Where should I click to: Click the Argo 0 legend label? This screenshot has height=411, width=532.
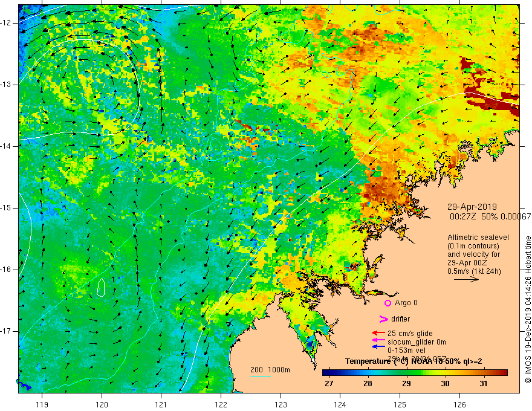tap(406, 303)
